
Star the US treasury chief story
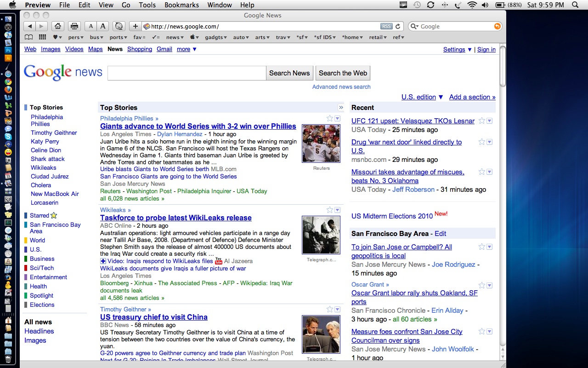coord(330,309)
